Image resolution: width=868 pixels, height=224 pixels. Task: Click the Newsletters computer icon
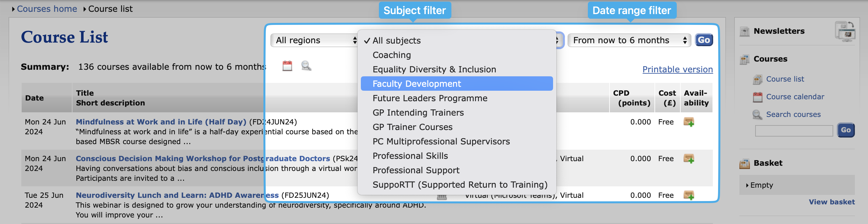pos(845,32)
